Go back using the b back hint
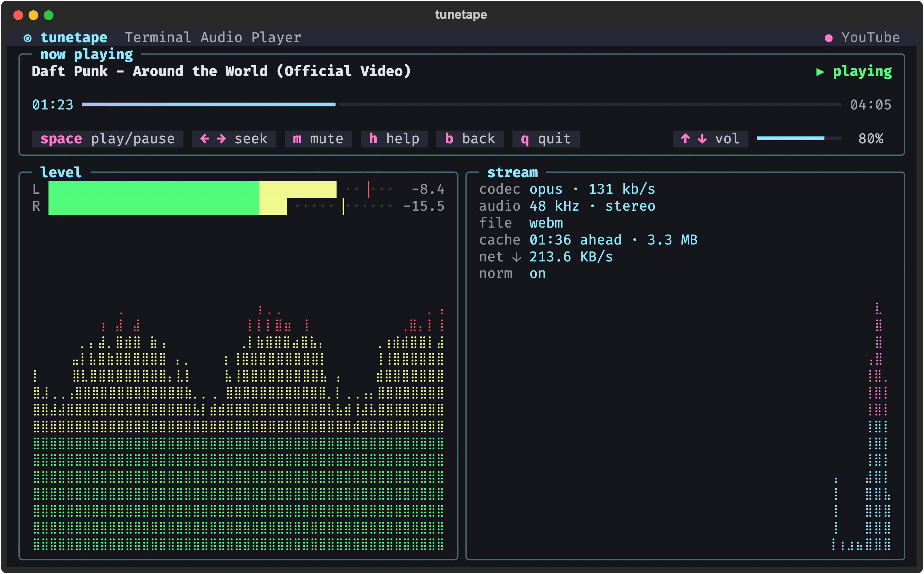 [x=470, y=139]
